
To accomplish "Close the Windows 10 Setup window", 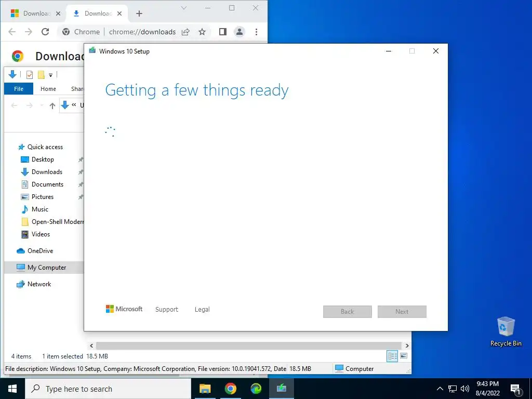I will tap(436, 51).
